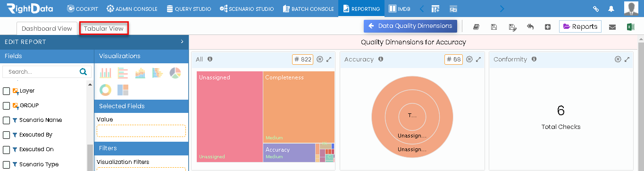Viewport: 644px width, 171px height.
Task: Select the pie chart visualization
Action: tap(175, 73)
